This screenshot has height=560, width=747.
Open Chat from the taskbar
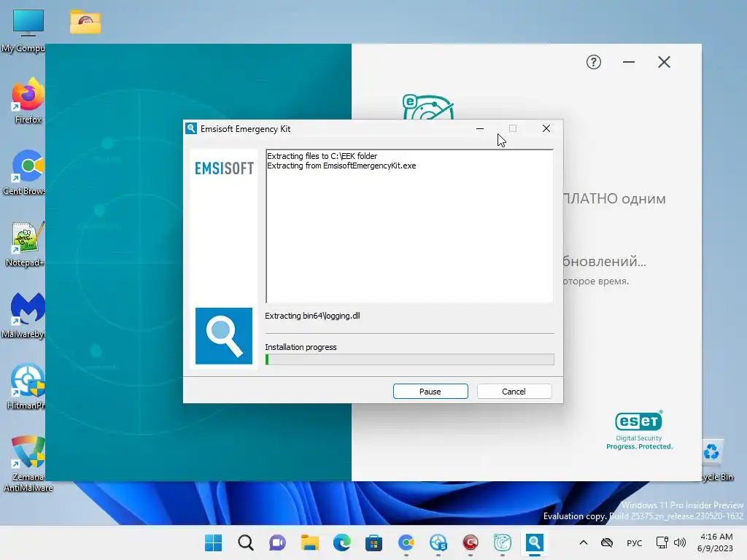[x=277, y=542]
